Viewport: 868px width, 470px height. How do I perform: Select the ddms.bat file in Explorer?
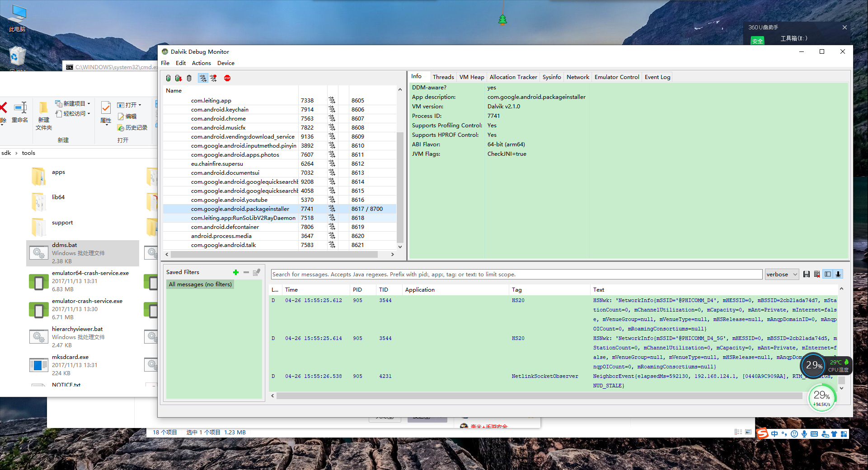click(x=83, y=253)
